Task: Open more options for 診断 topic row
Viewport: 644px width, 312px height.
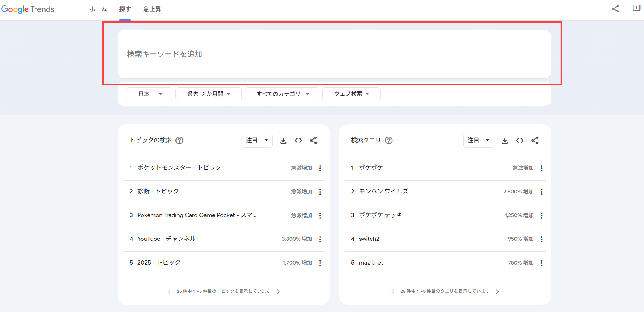Action: 320,192
